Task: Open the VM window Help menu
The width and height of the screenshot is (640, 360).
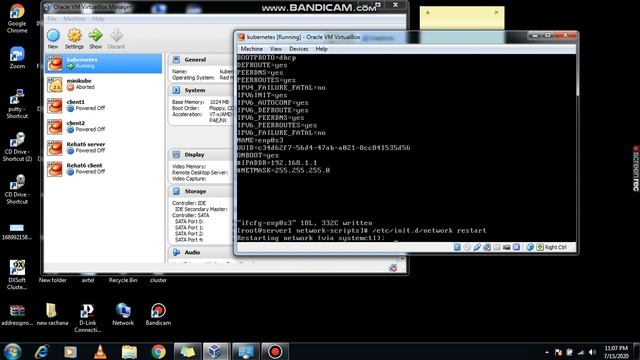Action: click(x=321, y=49)
